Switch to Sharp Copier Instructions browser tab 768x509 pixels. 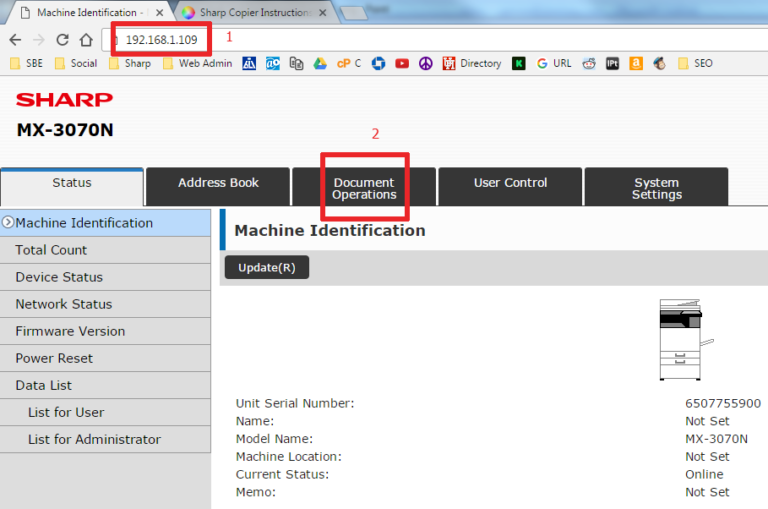255,13
